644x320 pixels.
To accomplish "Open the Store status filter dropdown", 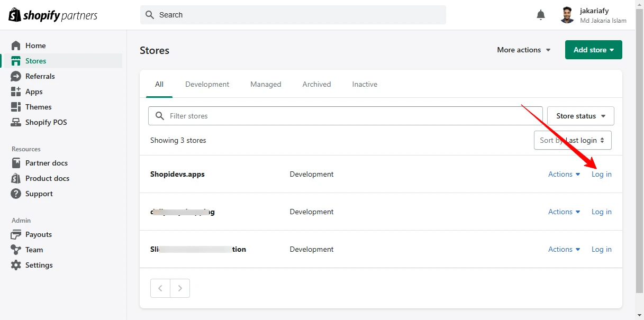I will [580, 116].
